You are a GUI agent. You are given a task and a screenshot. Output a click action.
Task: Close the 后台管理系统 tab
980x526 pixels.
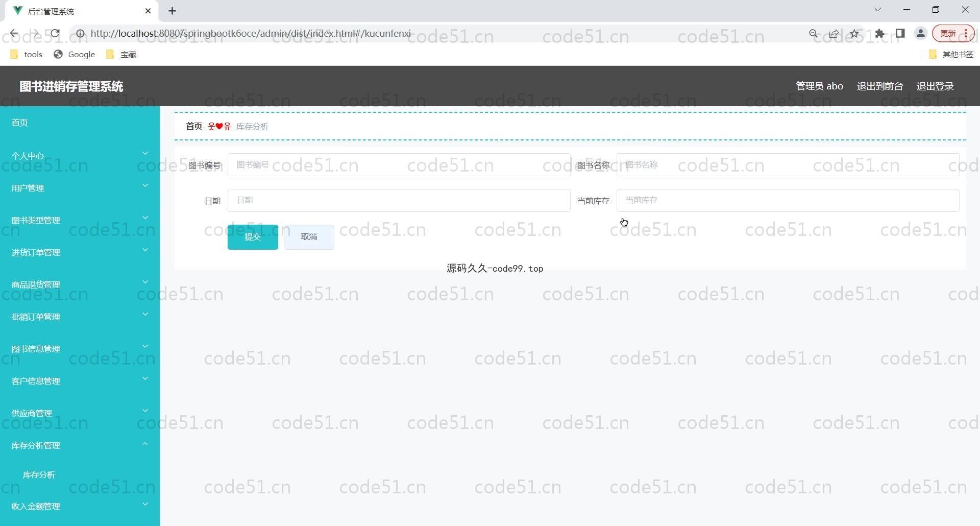pyautogui.click(x=148, y=11)
